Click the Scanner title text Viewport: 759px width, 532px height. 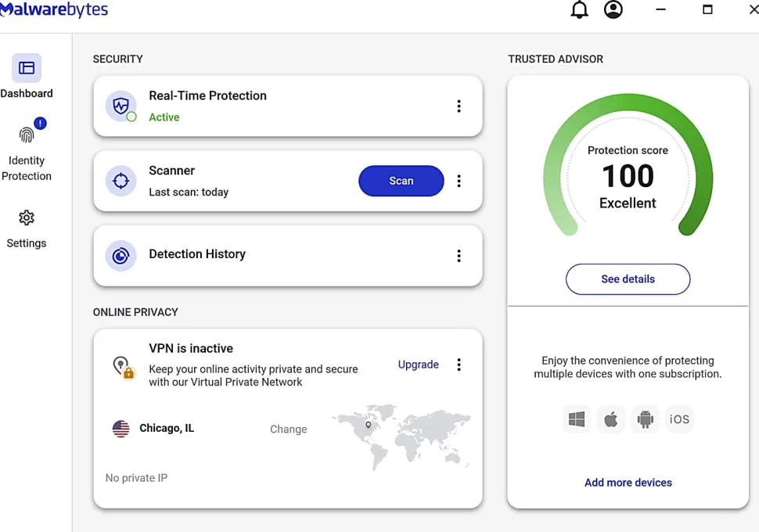[x=172, y=171]
